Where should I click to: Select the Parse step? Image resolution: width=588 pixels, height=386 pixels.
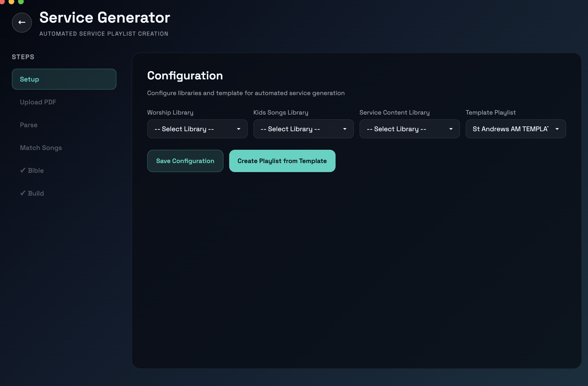[28, 125]
